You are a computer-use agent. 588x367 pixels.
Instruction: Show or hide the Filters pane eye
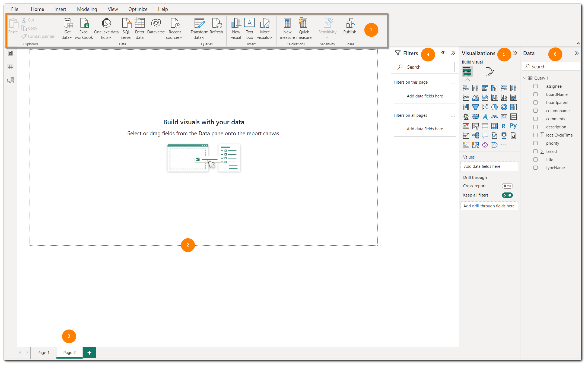443,53
